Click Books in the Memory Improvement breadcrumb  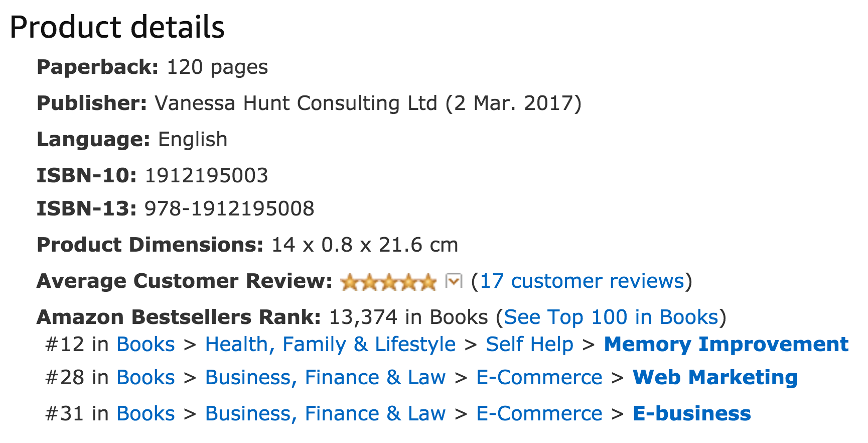coord(146,344)
